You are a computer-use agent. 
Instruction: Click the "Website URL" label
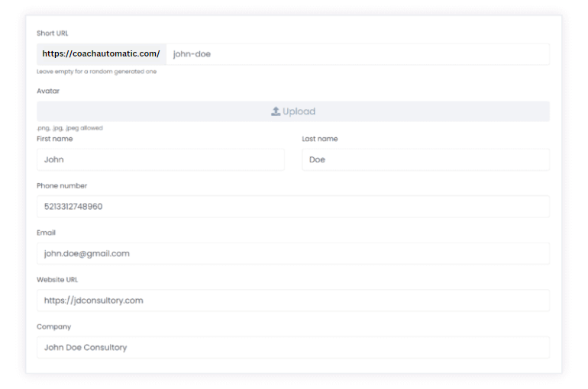[x=57, y=280]
